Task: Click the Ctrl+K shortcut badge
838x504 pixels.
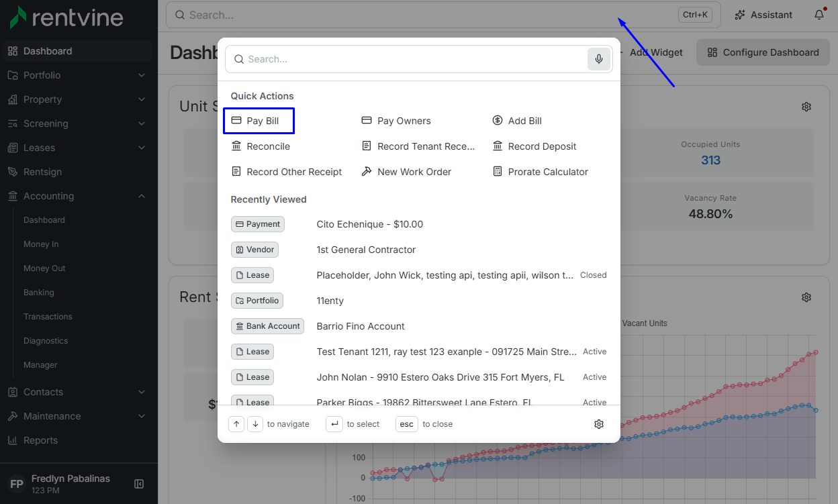Action: point(695,15)
